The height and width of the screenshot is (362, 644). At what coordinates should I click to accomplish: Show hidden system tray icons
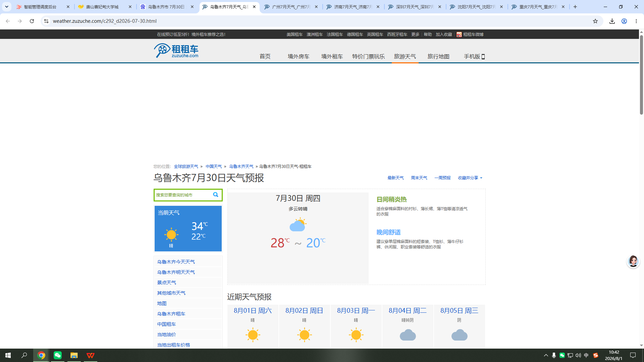pyautogui.click(x=546, y=355)
